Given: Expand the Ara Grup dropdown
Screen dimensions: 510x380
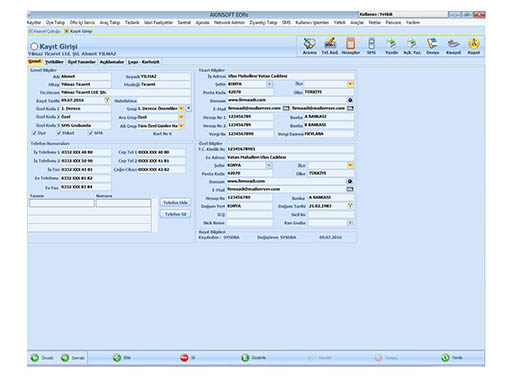Looking at the screenshot, I should pyautogui.click(x=181, y=117).
